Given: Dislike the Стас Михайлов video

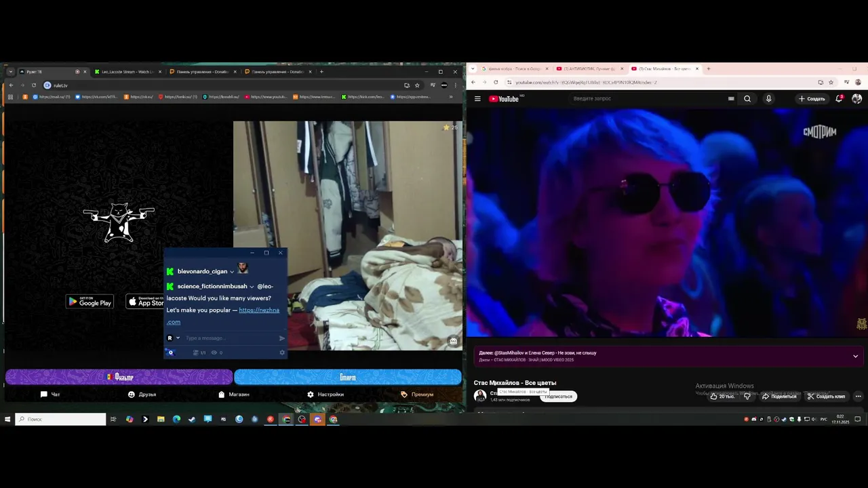Looking at the screenshot, I should point(747,396).
